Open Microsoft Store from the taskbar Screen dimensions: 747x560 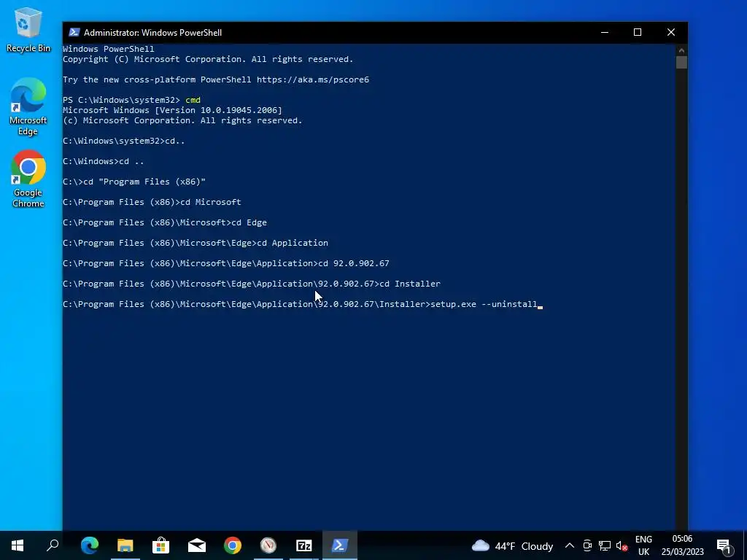coord(160,545)
